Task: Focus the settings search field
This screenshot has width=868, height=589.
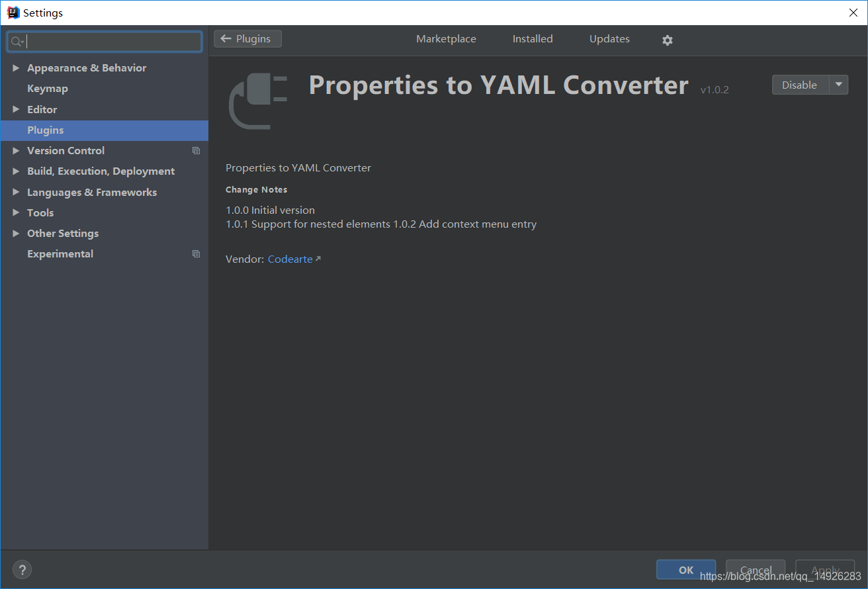Action: click(105, 42)
